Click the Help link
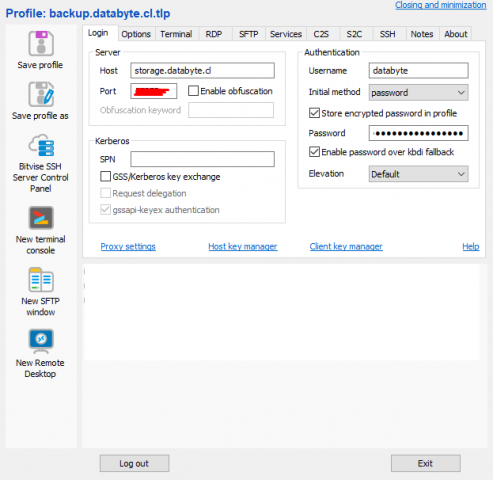493x480 pixels. 471,247
